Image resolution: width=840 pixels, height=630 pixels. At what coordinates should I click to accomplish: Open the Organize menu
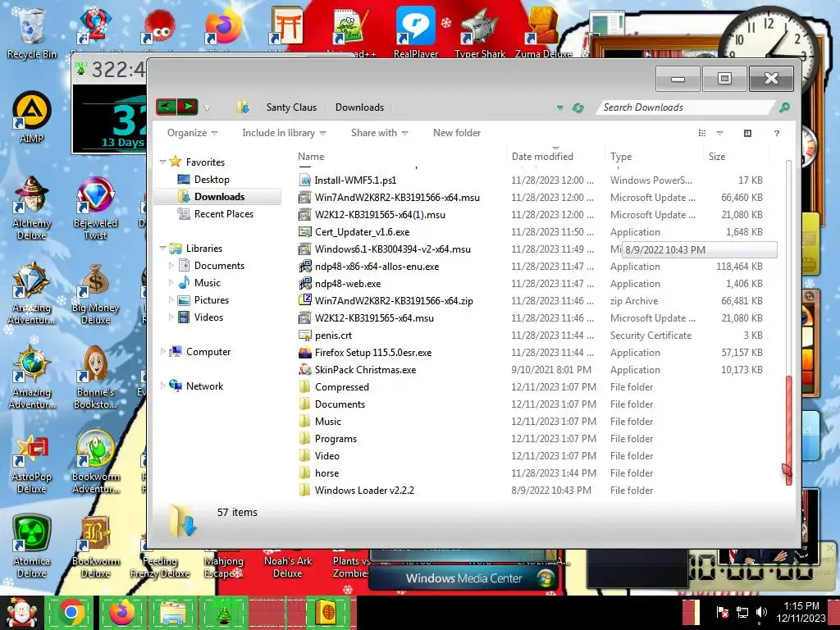(x=192, y=133)
